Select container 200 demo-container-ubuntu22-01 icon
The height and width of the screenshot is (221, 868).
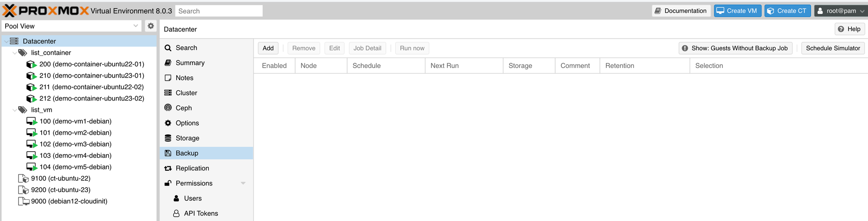31,64
